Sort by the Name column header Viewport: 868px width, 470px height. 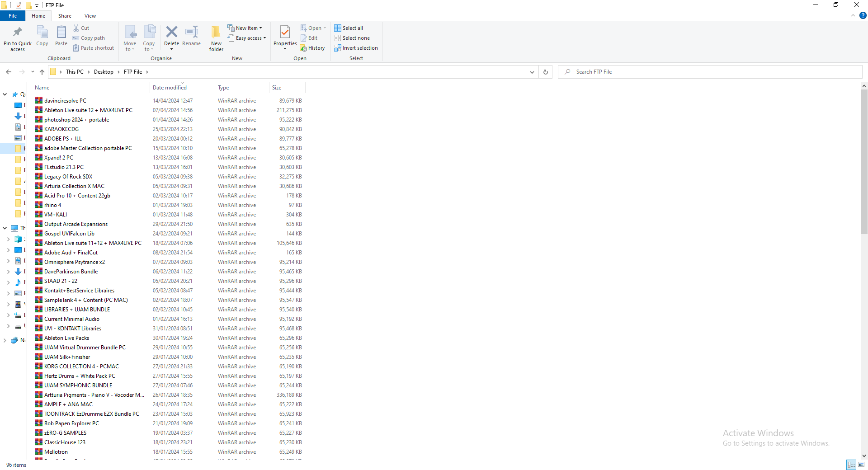[x=91, y=88]
